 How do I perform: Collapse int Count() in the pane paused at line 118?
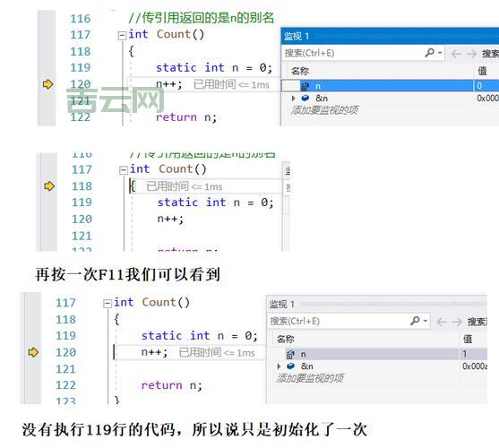click(x=123, y=170)
